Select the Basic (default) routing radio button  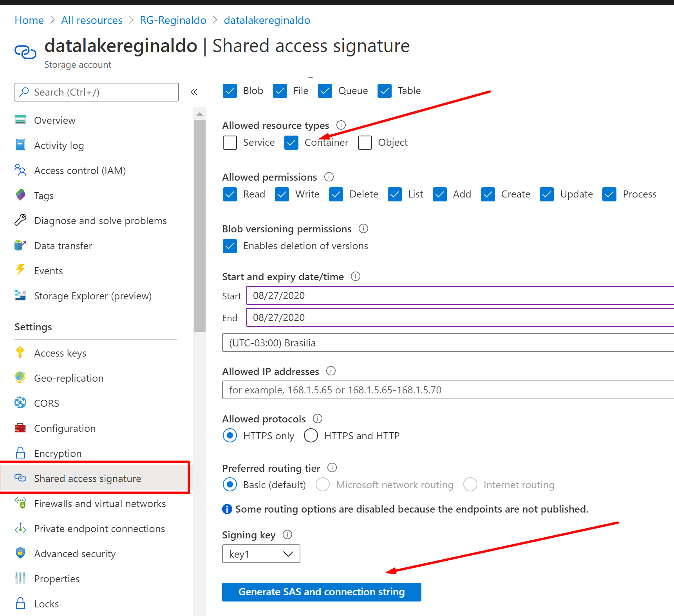pyautogui.click(x=230, y=484)
